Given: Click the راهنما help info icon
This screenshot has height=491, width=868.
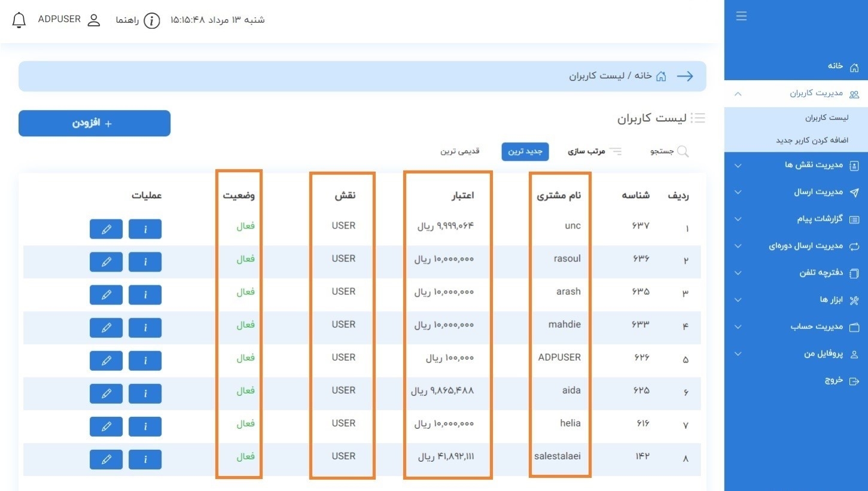Looking at the screenshot, I should [152, 19].
